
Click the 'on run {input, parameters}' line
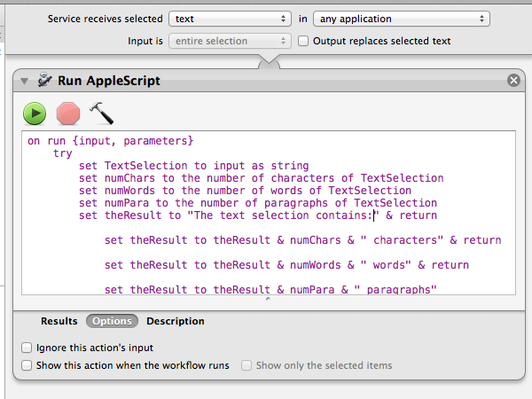(111, 141)
